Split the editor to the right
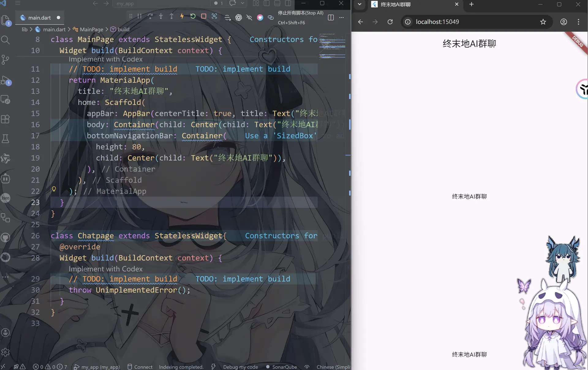 tap(331, 17)
